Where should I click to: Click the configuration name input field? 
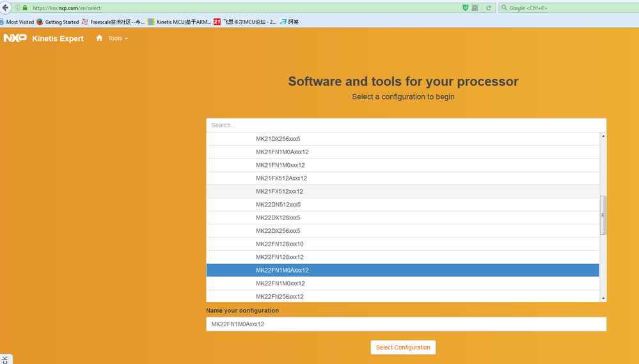click(x=406, y=324)
